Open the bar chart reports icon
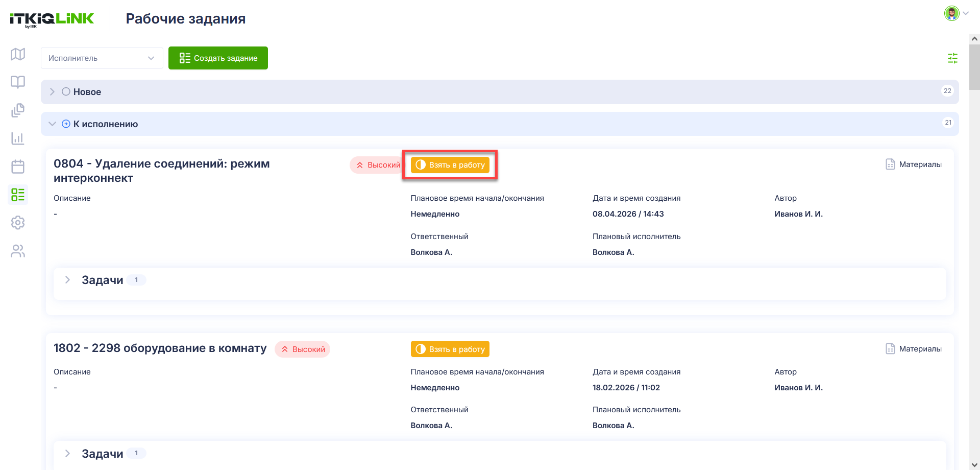The height and width of the screenshot is (470, 980). coord(18,138)
